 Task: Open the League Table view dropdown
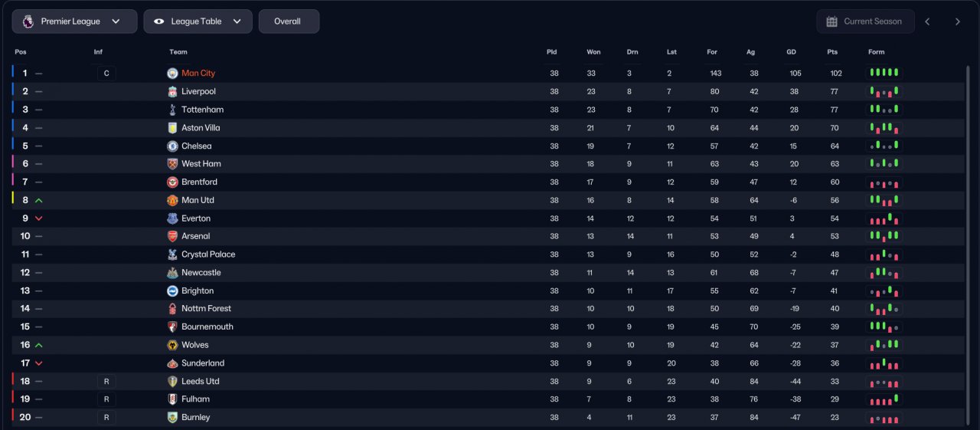198,21
